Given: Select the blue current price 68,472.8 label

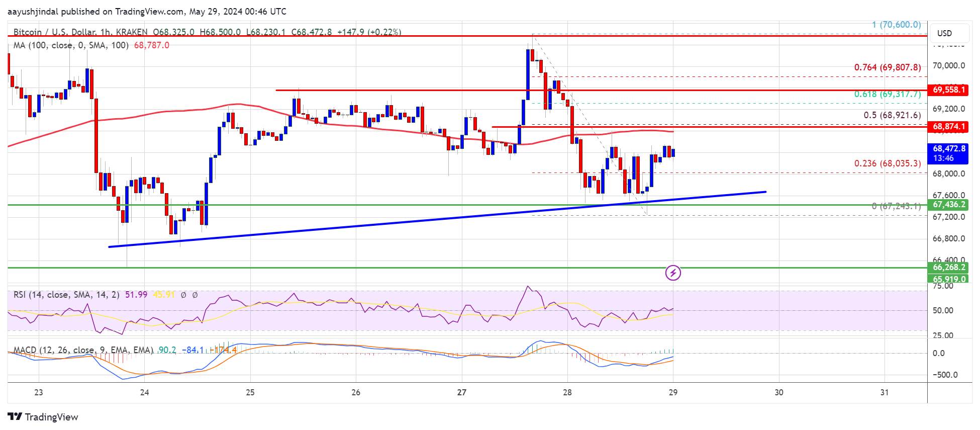Looking at the screenshot, I should click(948, 149).
